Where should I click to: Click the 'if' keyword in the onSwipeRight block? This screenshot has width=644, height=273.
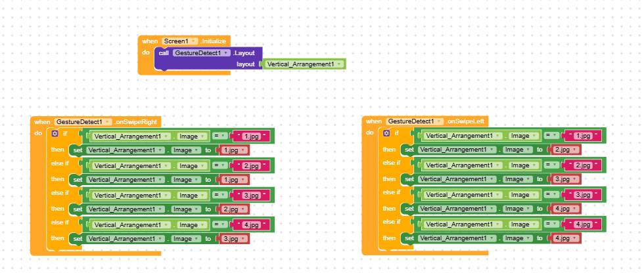point(65,134)
